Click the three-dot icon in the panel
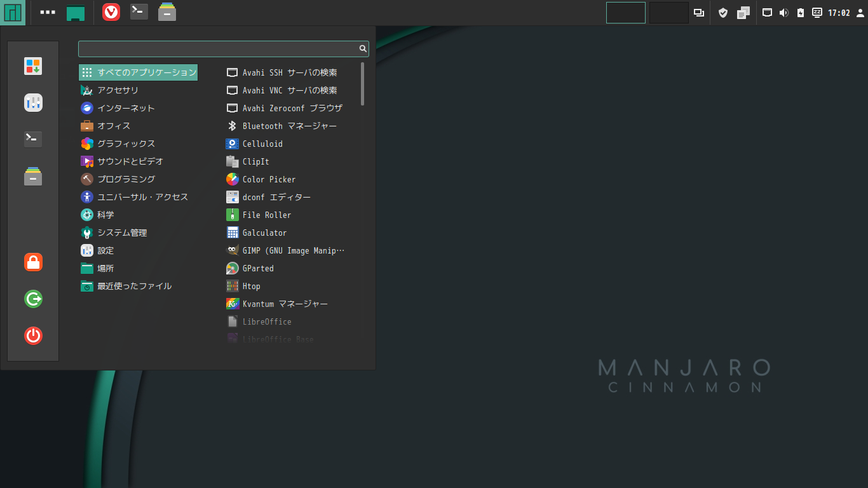 [x=48, y=12]
